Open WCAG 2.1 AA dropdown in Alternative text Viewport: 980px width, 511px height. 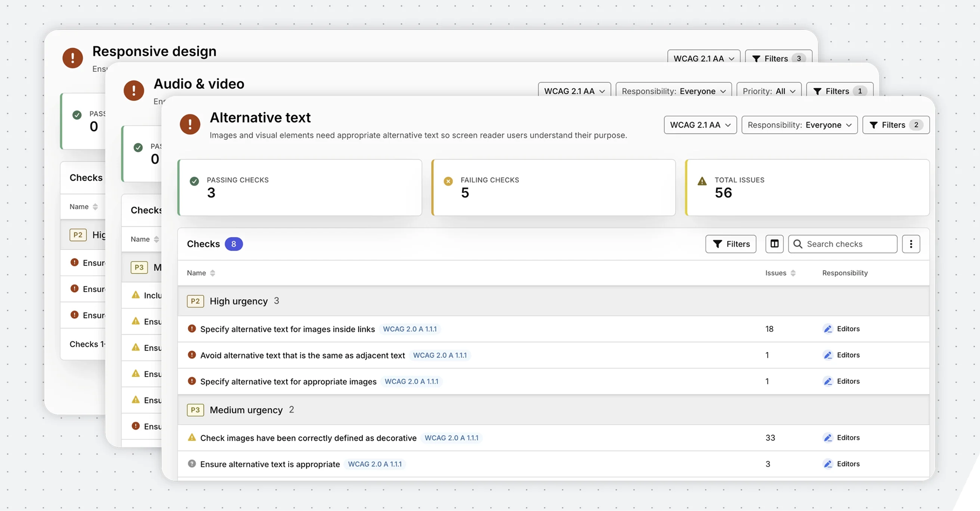click(x=700, y=125)
